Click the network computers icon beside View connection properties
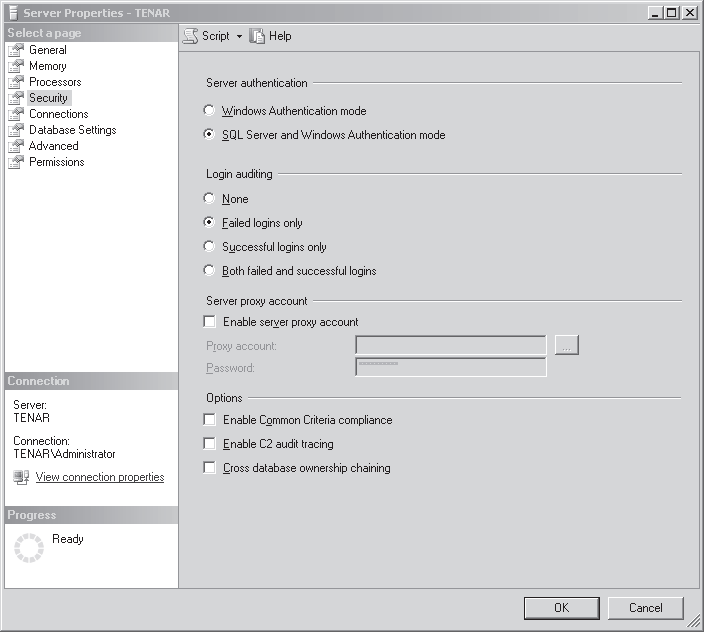704x632 pixels. (22, 477)
